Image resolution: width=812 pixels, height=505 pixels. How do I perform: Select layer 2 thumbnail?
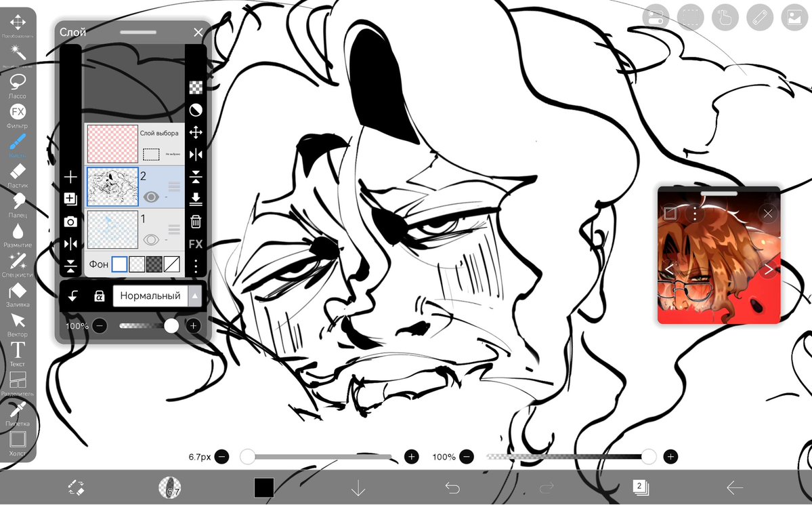point(112,186)
